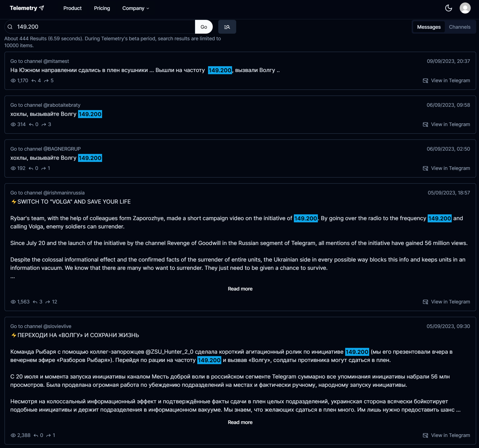Go to channel @slovievlive

(x=41, y=326)
